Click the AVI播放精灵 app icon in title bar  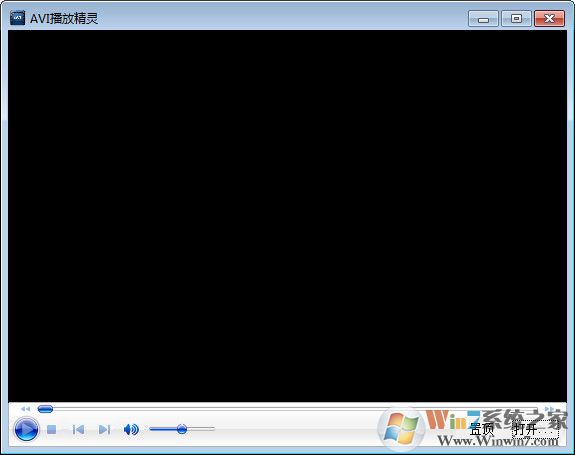[17, 18]
